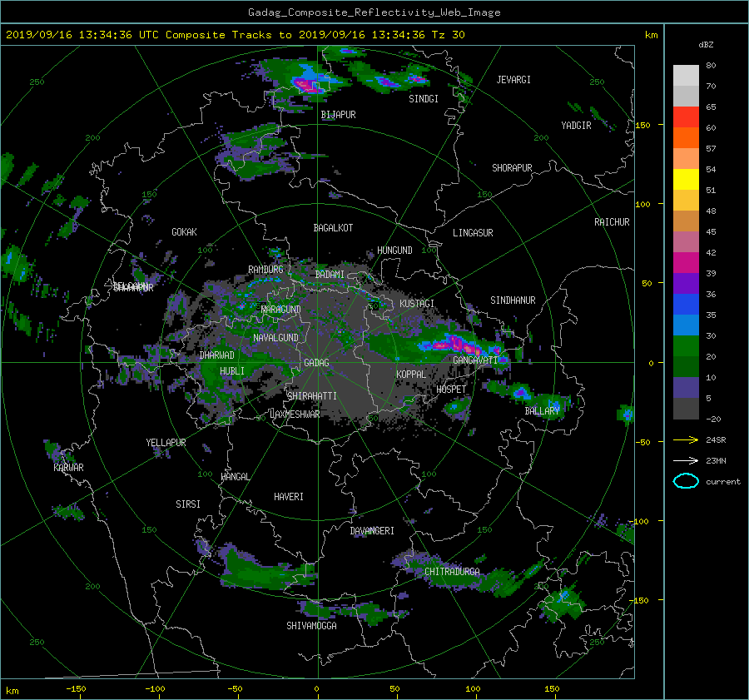Viewport: 749px width, 700px height.
Task: Click the NAVALGUND city label
Action: (x=275, y=338)
